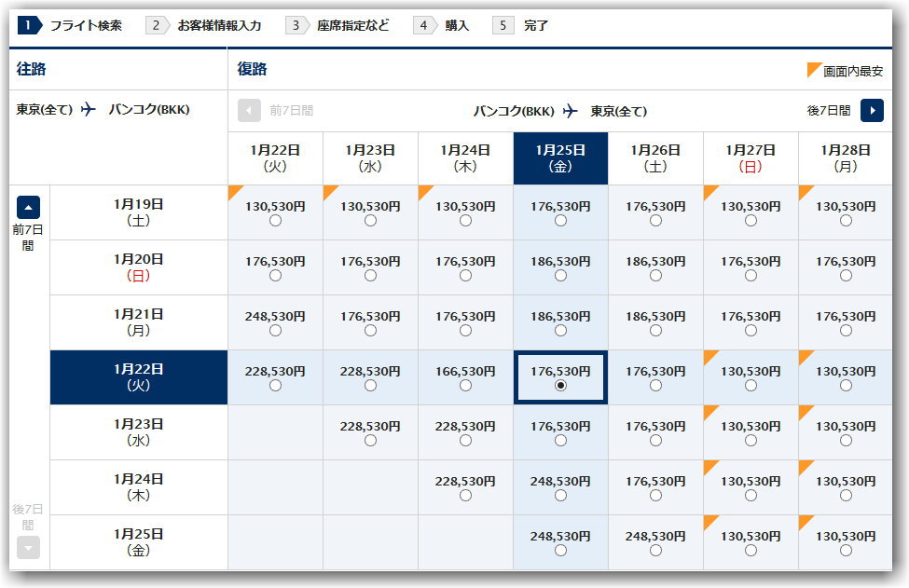The height and width of the screenshot is (588, 909).
Task: Click the airplane icon in the return route
Action: [x=571, y=111]
